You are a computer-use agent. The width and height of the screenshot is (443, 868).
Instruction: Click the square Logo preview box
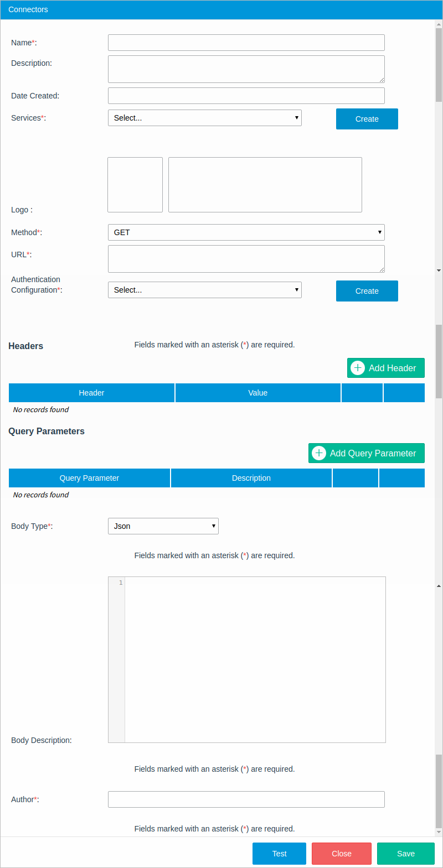135,185
